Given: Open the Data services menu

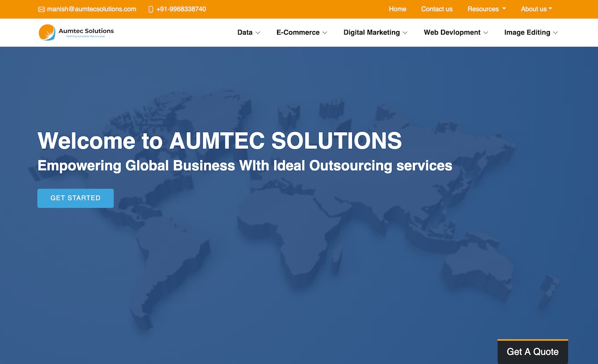Looking at the screenshot, I should pyautogui.click(x=249, y=32).
